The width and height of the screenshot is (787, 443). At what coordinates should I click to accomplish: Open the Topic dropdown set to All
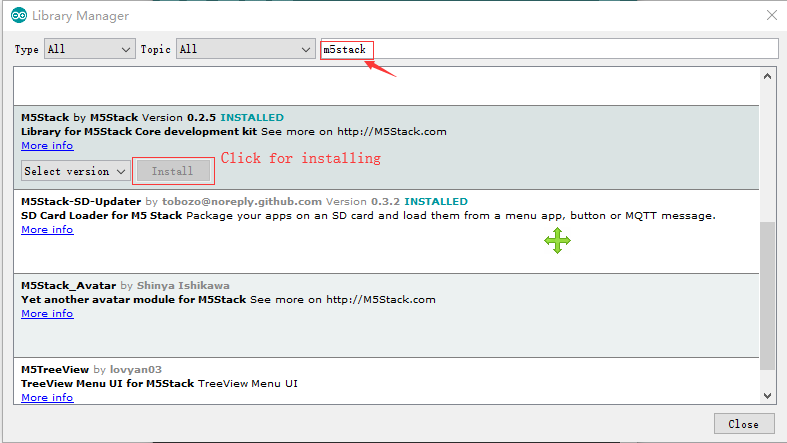coord(245,49)
